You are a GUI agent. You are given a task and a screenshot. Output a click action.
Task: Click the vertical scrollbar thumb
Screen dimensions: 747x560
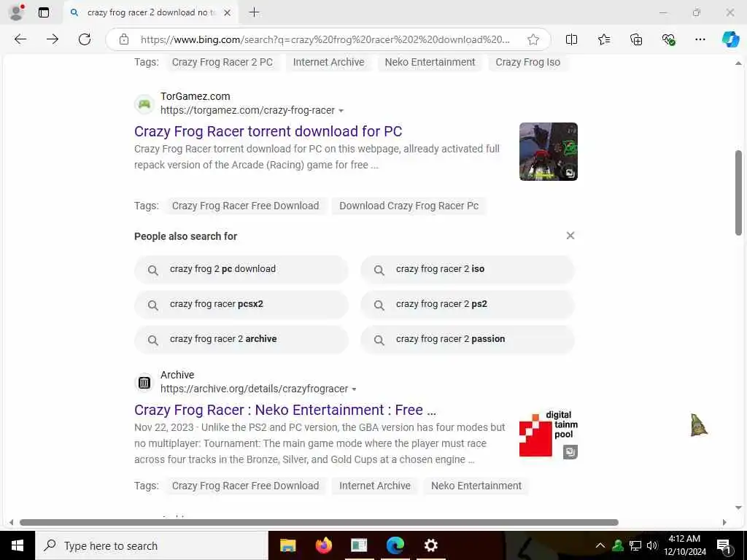click(738, 192)
